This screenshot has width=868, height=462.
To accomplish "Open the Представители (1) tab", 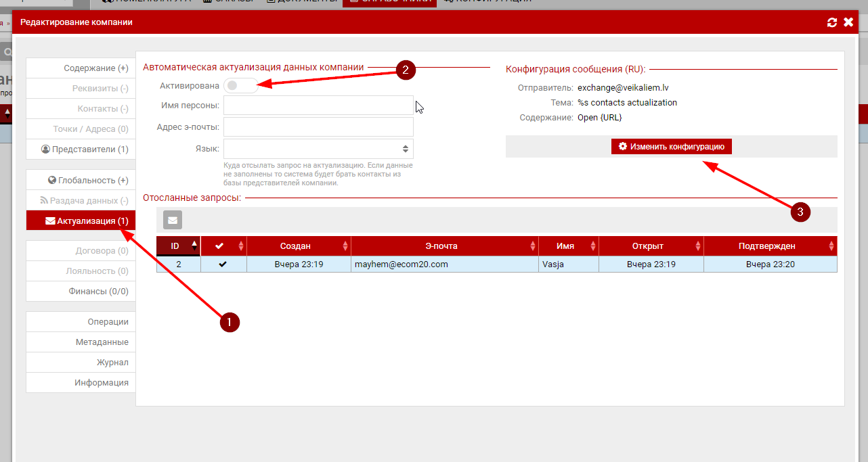I will click(81, 149).
